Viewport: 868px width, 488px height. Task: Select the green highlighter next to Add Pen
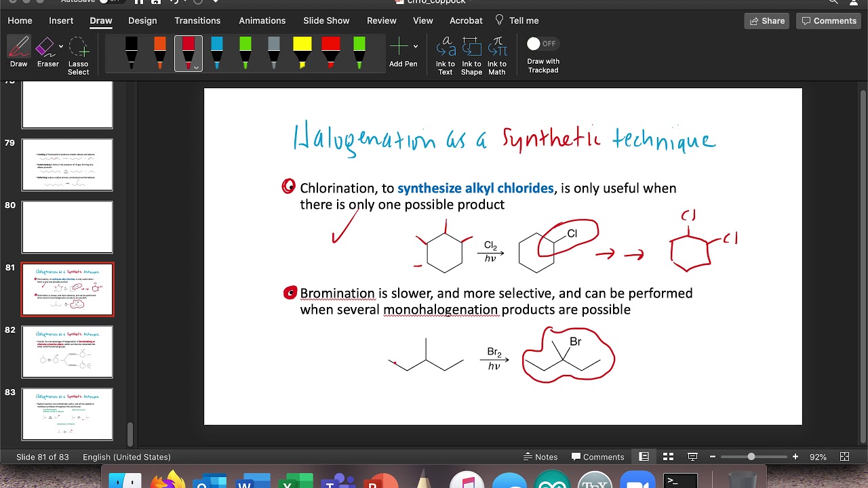point(359,53)
